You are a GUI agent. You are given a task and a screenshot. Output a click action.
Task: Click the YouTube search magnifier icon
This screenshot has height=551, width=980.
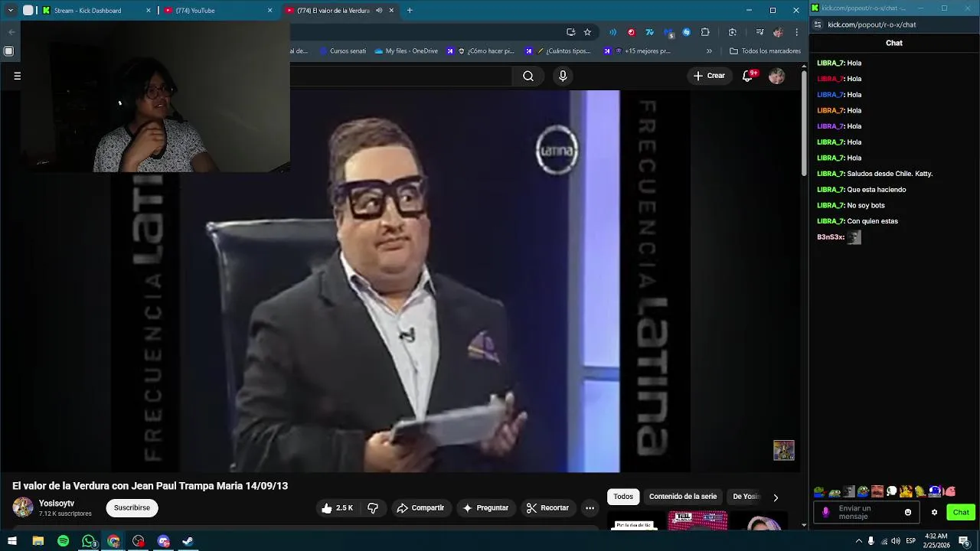click(x=528, y=76)
